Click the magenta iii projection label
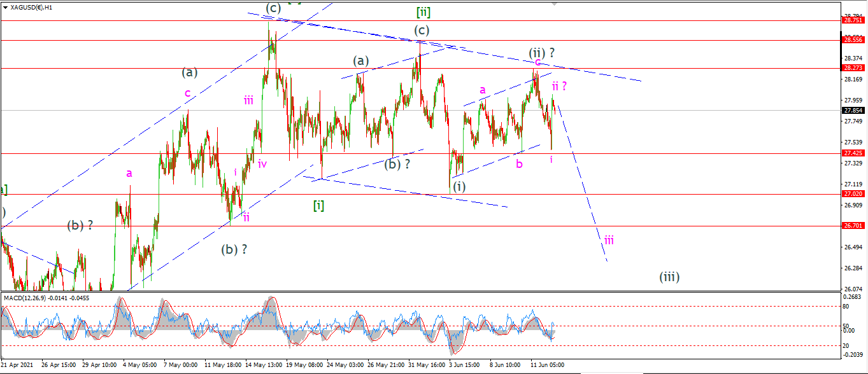 coord(609,240)
